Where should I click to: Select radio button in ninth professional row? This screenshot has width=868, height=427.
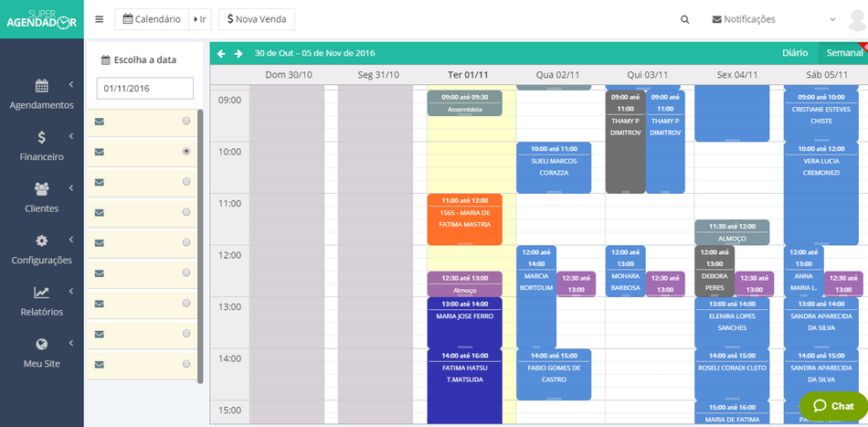tap(186, 363)
